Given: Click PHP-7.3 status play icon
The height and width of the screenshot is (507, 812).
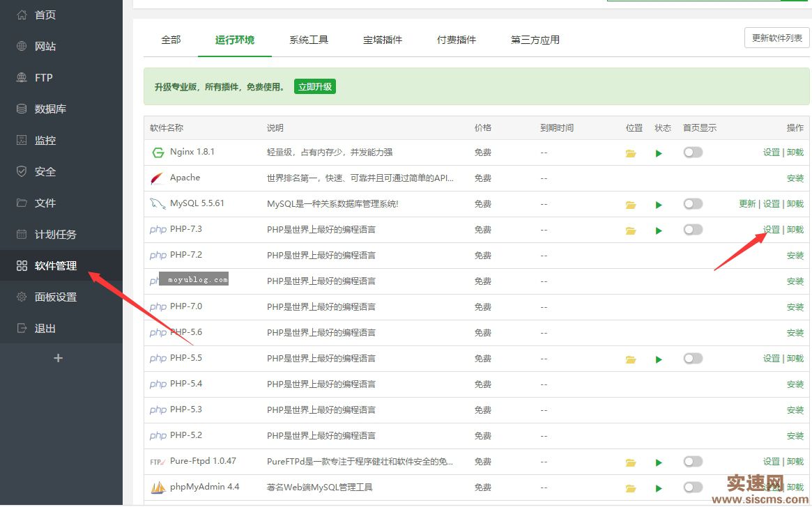Looking at the screenshot, I should [659, 231].
